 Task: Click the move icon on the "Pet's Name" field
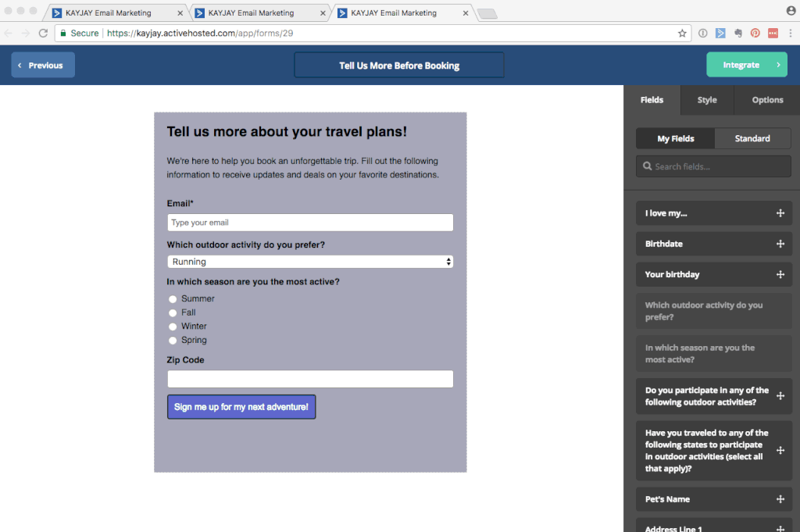(780, 499)
